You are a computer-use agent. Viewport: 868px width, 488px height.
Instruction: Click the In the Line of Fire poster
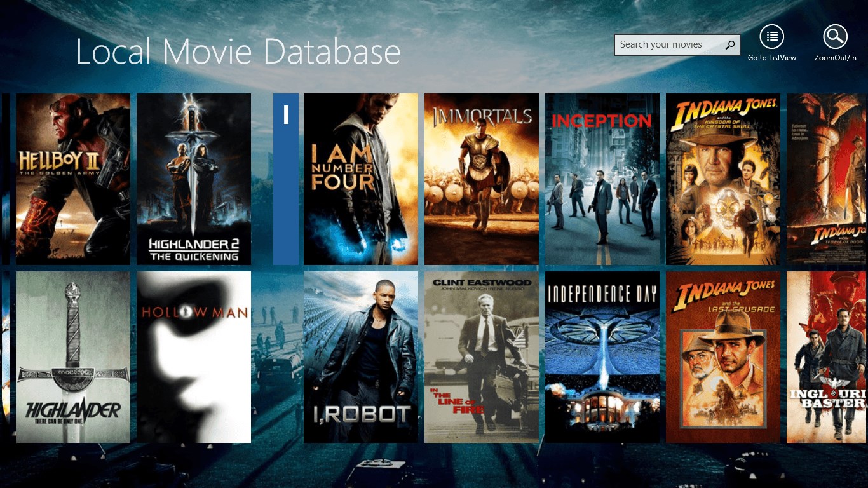(x=482, y=357)
